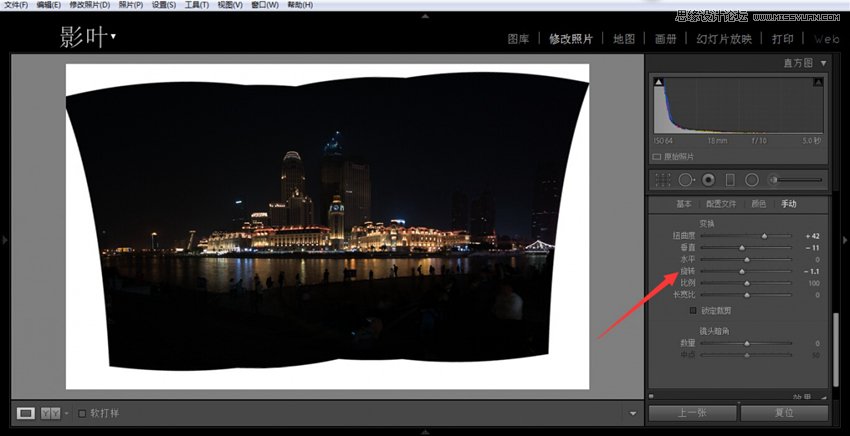Screen dimensions: 850x436
Task: Click the before/after YY view icon
Action: [51, 413]
